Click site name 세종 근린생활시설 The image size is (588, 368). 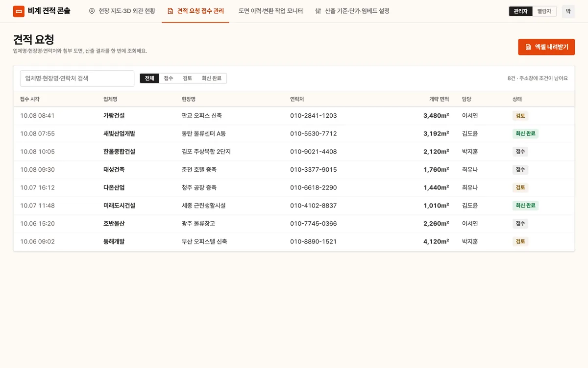pyautogui.click(x=204, y=206)
